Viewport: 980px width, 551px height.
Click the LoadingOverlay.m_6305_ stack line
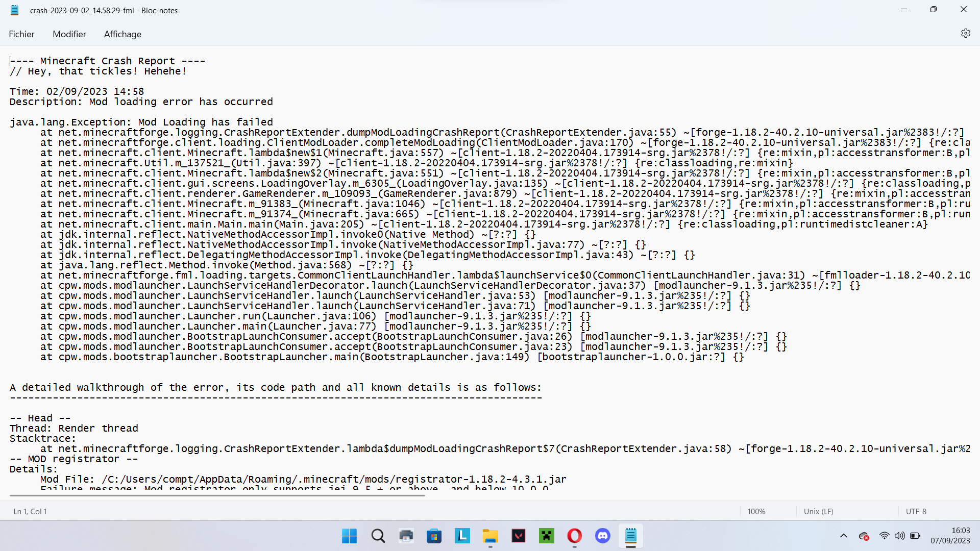pyautogui.click(x=505, y=184)
